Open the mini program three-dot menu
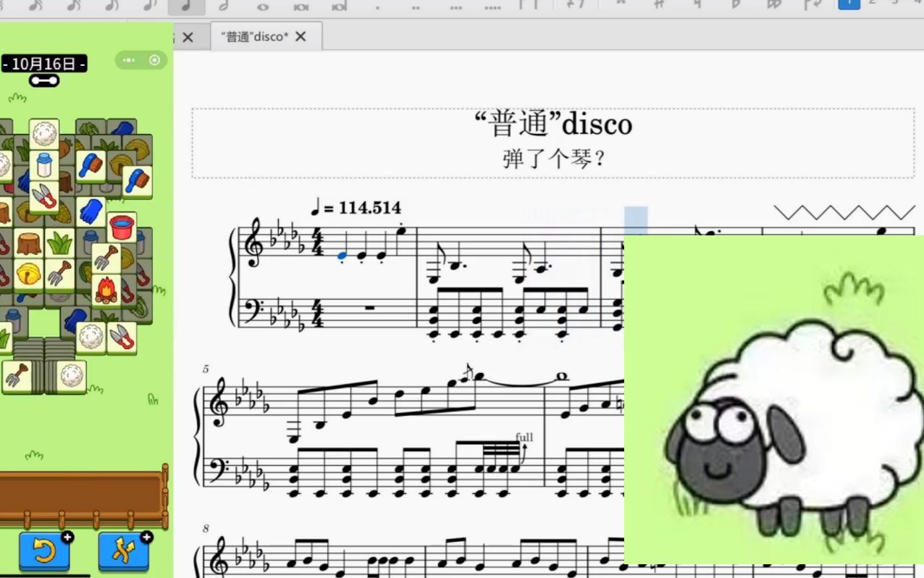 [129, 61]
